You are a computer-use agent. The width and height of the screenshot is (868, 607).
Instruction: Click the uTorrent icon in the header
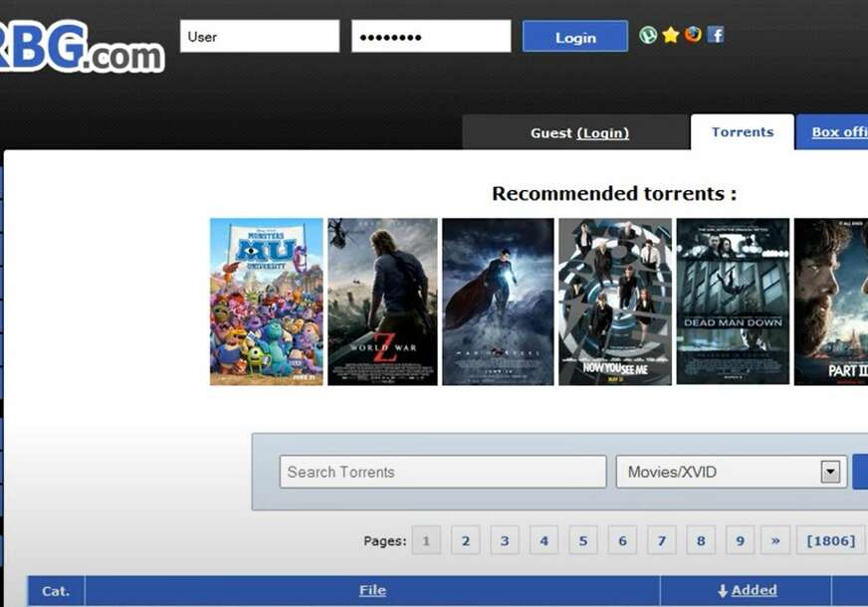pos(648,35)
